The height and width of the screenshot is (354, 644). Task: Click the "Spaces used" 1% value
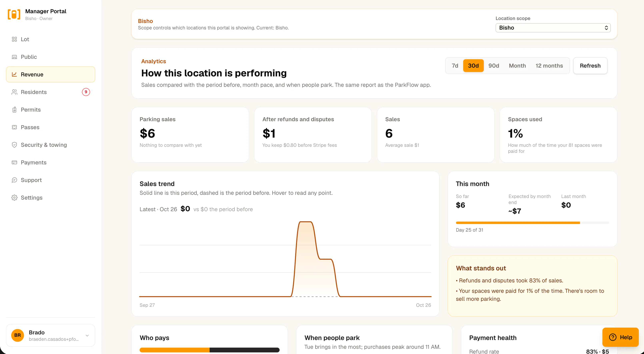coord(515,133)
